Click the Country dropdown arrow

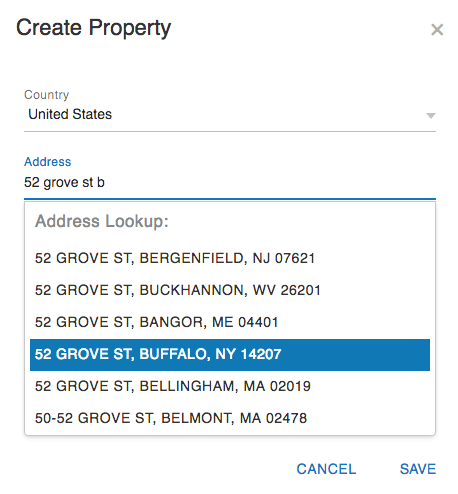[x=431, y=116]
